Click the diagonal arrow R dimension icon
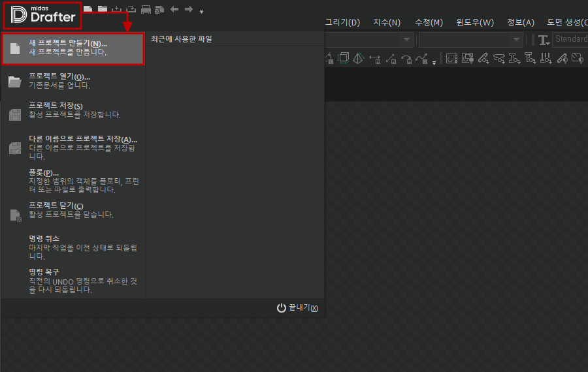This screenshot has height=372, width=588. click(391, 59)
